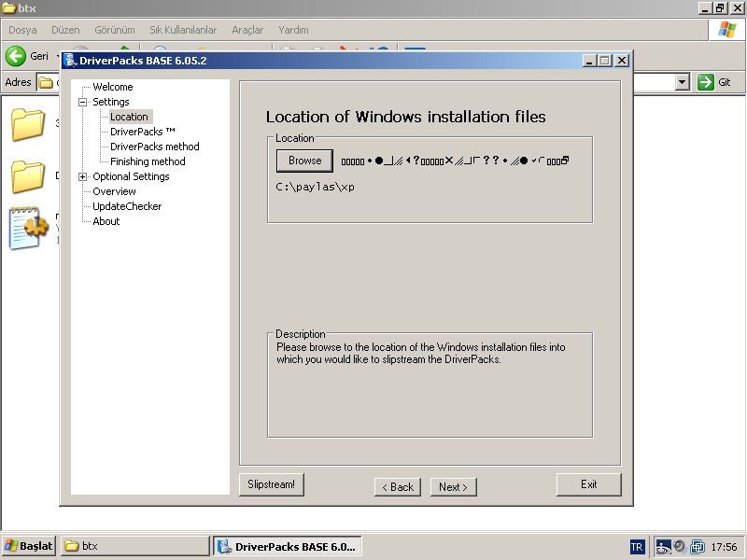Click the green Geri back arrow icon
This screenshot has height=560, width=747.
(16, 56)
